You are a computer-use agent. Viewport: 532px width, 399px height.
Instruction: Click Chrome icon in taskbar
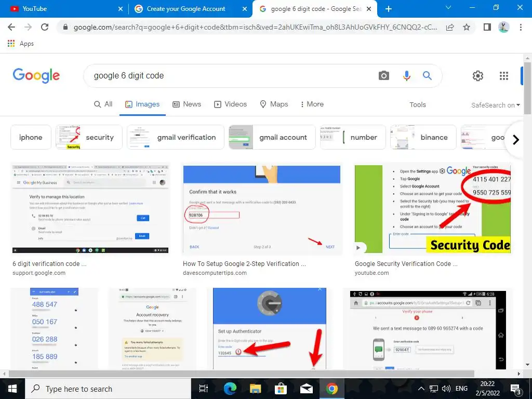[x=332, y=389]
